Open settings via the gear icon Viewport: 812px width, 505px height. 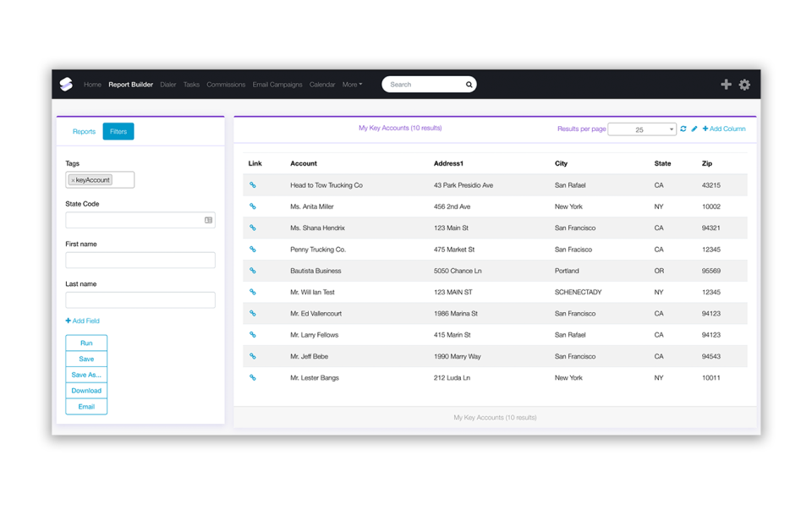pyautogui.click(x=744, y=85)
